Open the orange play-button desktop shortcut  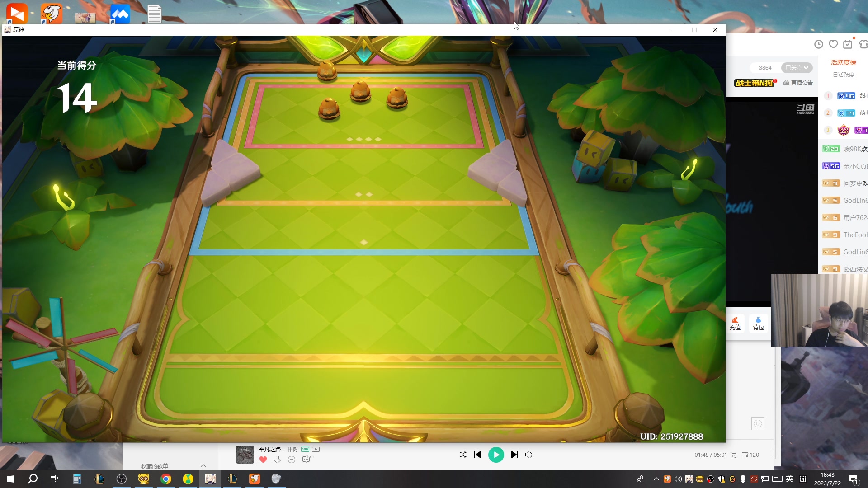coord(17,13)
